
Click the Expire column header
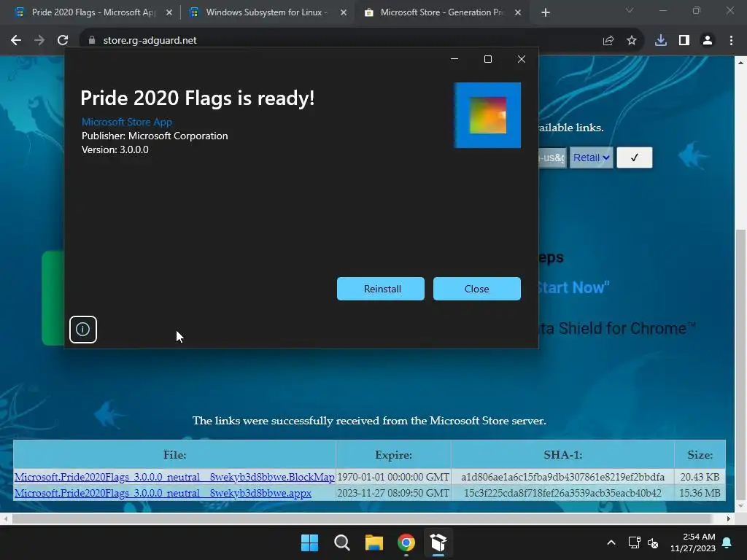pos(393,455)
